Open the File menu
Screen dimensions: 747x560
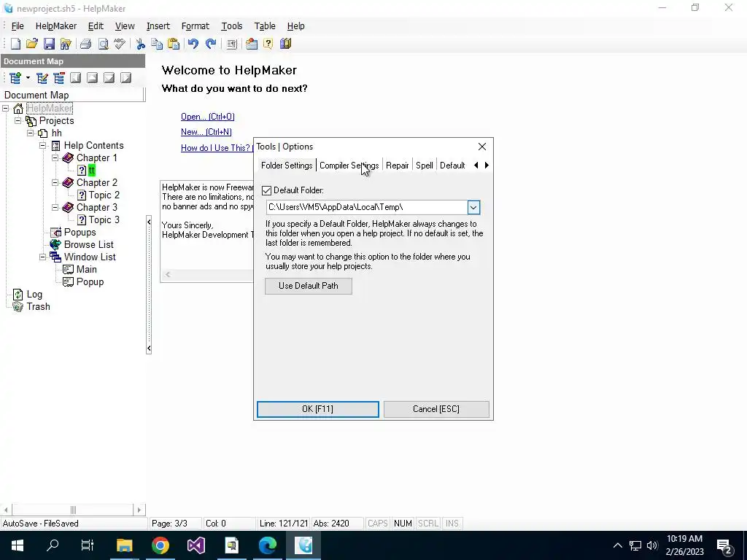click(18, 26)
